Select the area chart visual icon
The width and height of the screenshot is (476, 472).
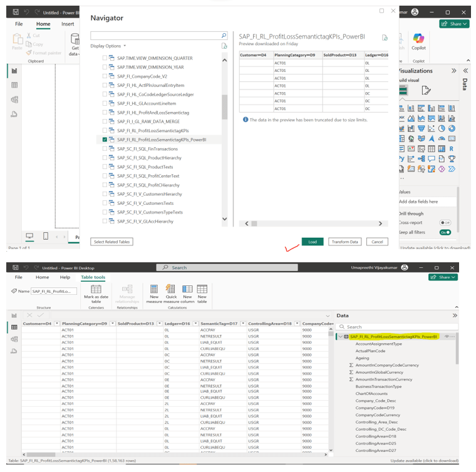pyautogui.click(x=411, y=118)
